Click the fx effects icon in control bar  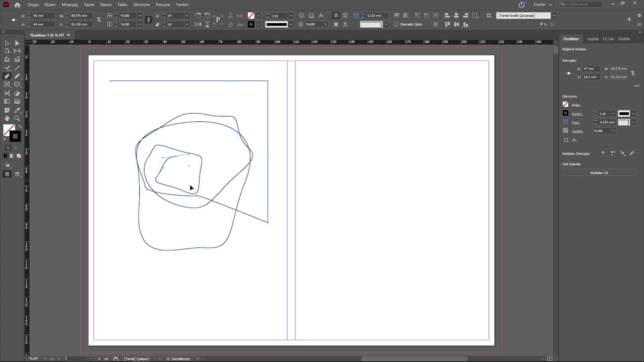tap(321, 15)
